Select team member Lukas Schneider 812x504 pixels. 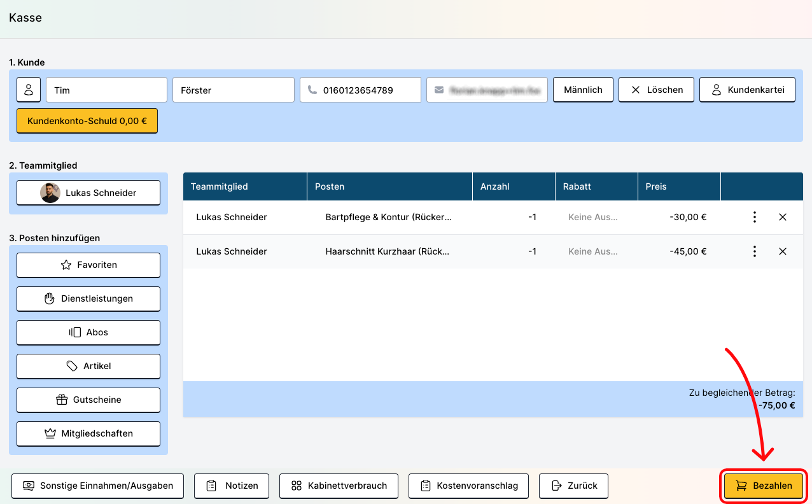[88, 193]
